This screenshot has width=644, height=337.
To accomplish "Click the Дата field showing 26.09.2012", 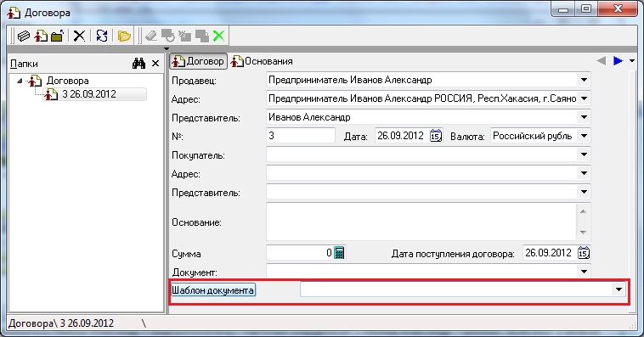I will (x=402, y=136).
